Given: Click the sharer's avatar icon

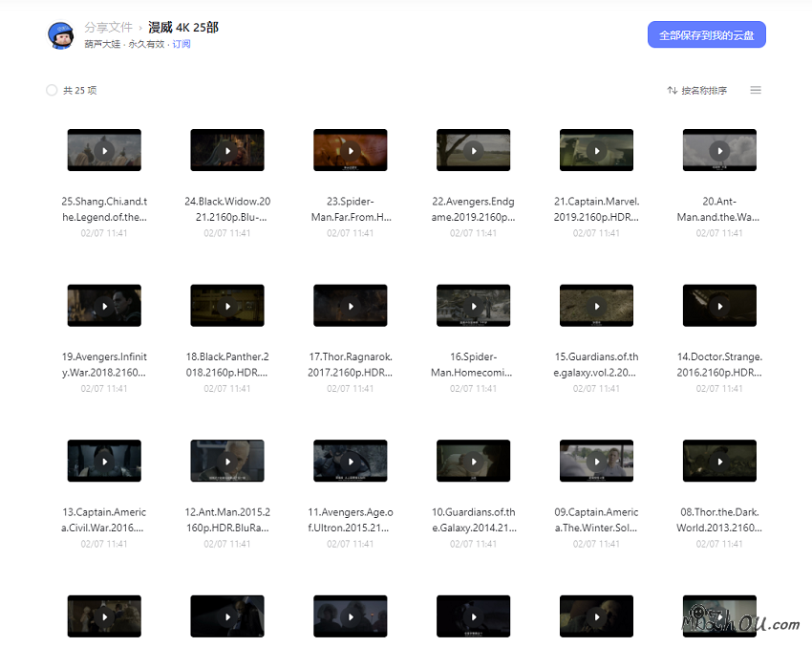Looking at the screenshot, I should [60, 35].
